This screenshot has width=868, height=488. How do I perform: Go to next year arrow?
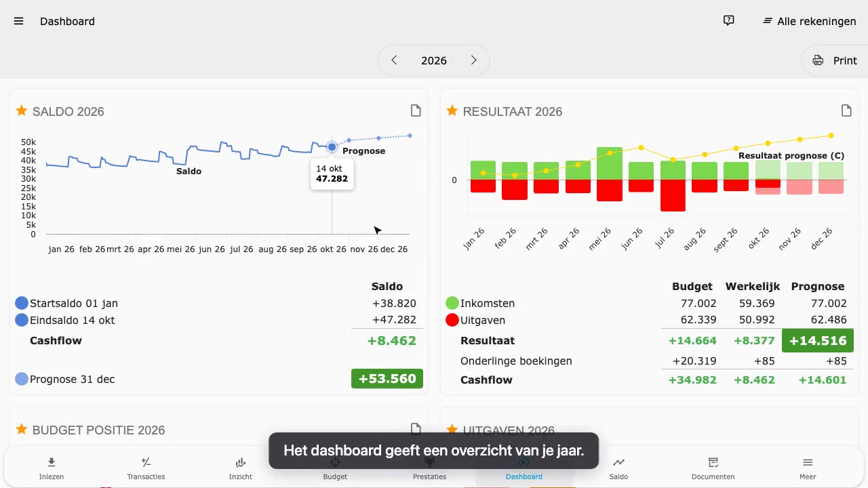tap(474, 60)
